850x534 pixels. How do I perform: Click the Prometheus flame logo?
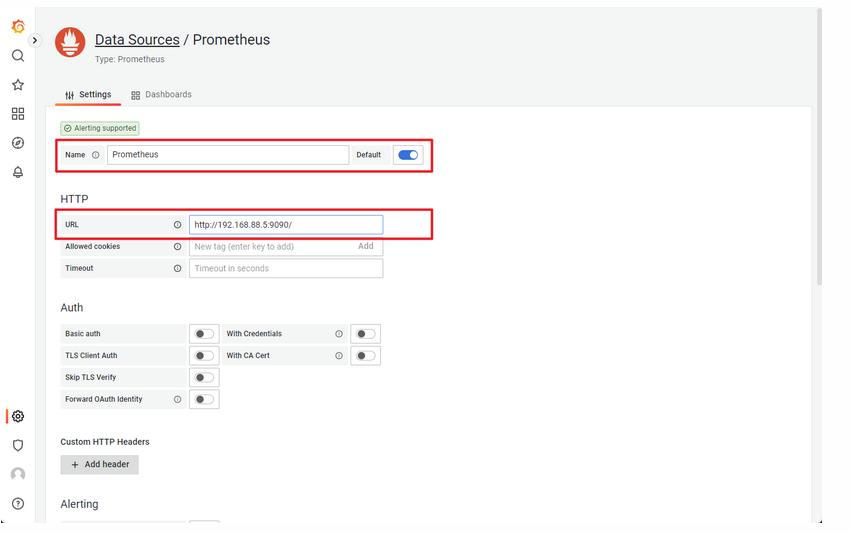70,42
